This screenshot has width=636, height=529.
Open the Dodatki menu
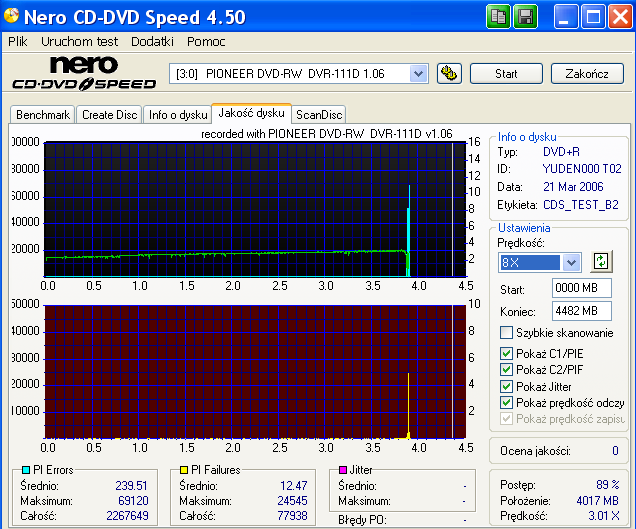pyautogui.click(x=152, y=41)
